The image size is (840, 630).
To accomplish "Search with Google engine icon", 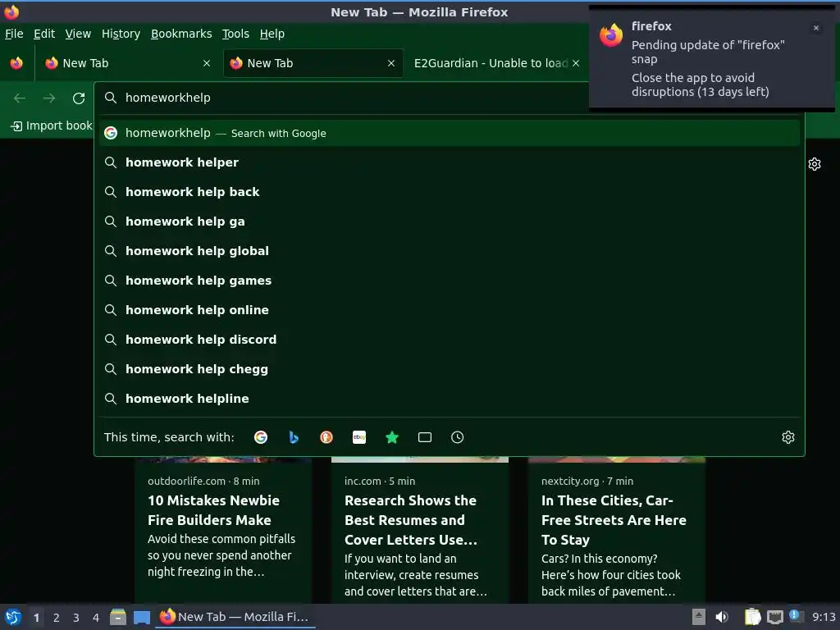I will click(261, 437).
